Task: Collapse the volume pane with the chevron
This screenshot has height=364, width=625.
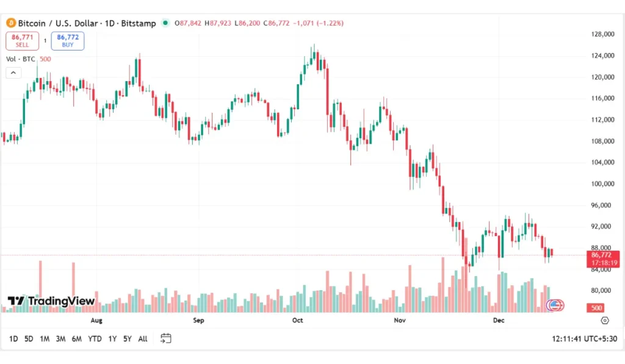Action: coord(13,72)
